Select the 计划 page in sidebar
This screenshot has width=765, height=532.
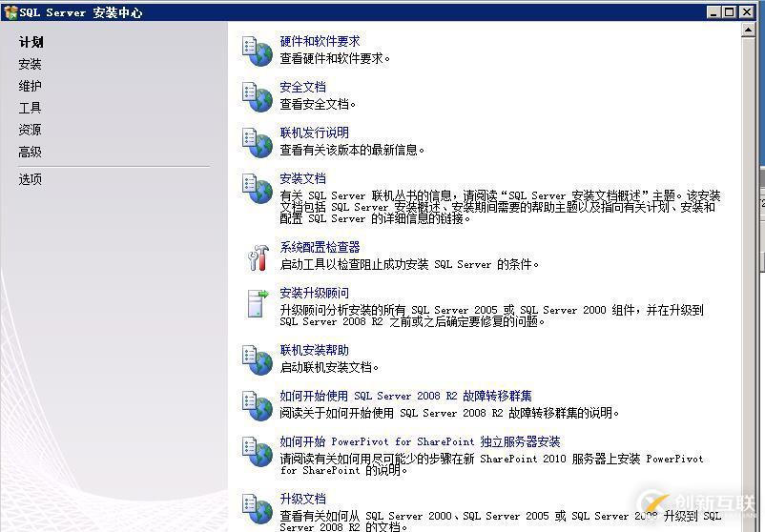click(31, 42)
